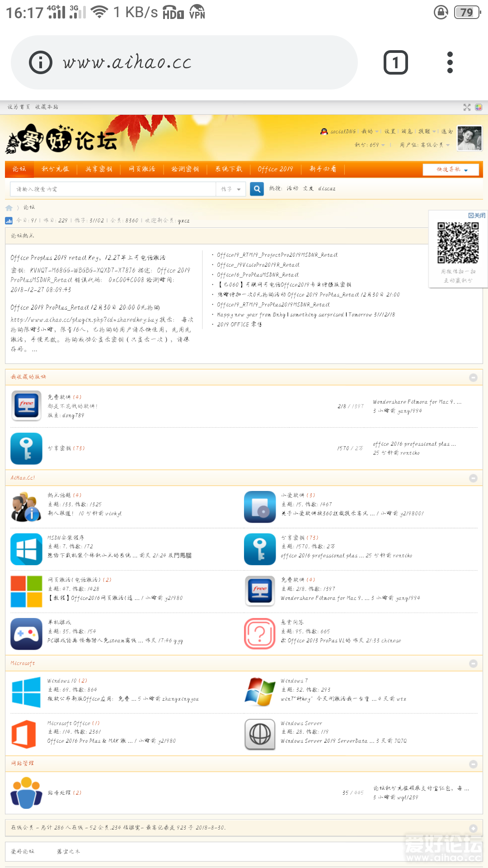This screenshot has width=488, height=868.
Task: Open the 站务处理 group icon
Action: point(27,793)
